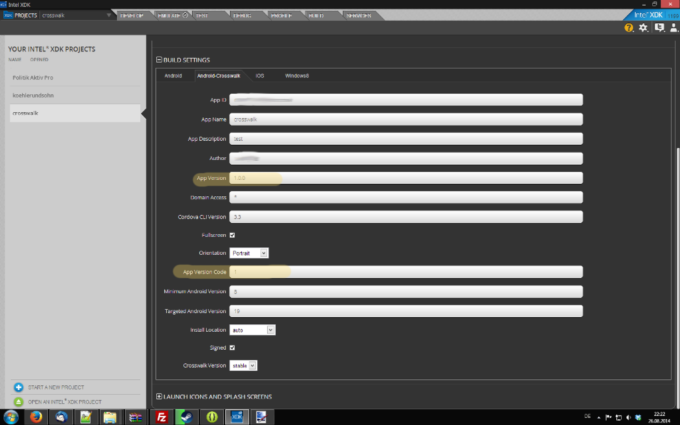Launch Firefox from the taskbar
Screen dimensions: 680x425
(36, 417)
